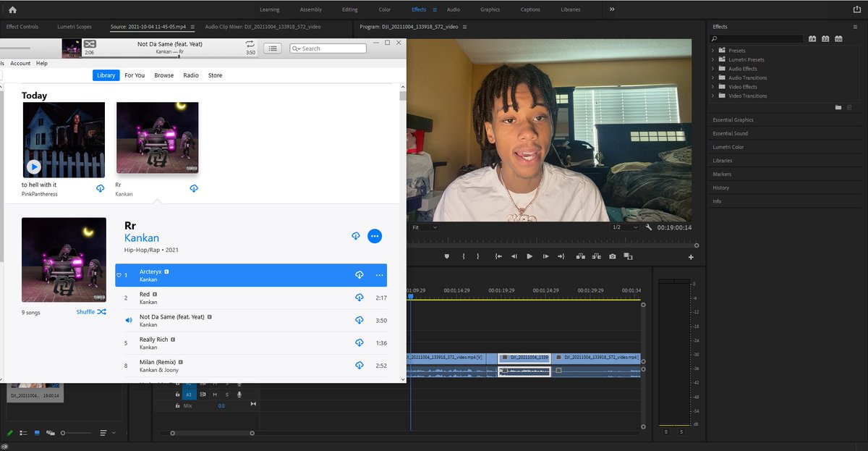
Task: Expand Lumetri Presets folder
Action: coord(713,59)
